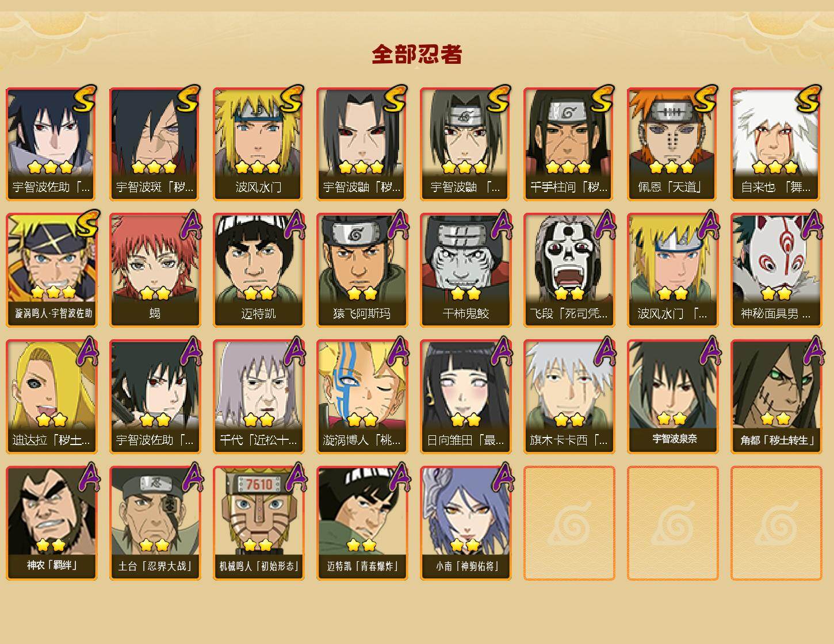Click the 土台「忍界大战」 card
This screenshot has width=834, height=644.
pyautogui.click(x=155, y=523)
